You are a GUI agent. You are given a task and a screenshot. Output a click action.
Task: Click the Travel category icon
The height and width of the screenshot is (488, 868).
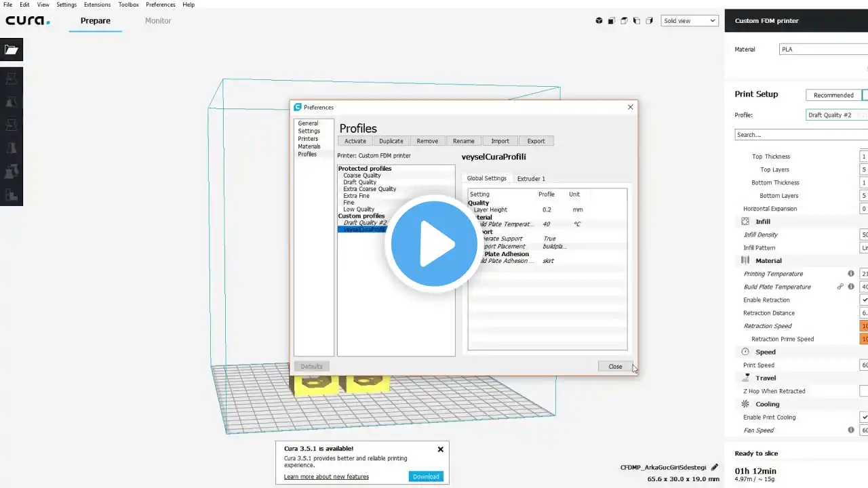point(745,378)
